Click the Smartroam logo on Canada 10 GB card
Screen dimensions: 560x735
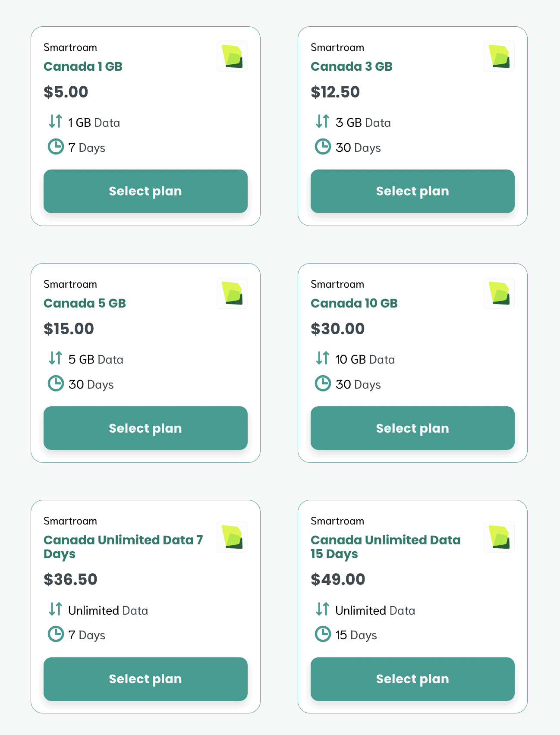pos(499,293)
